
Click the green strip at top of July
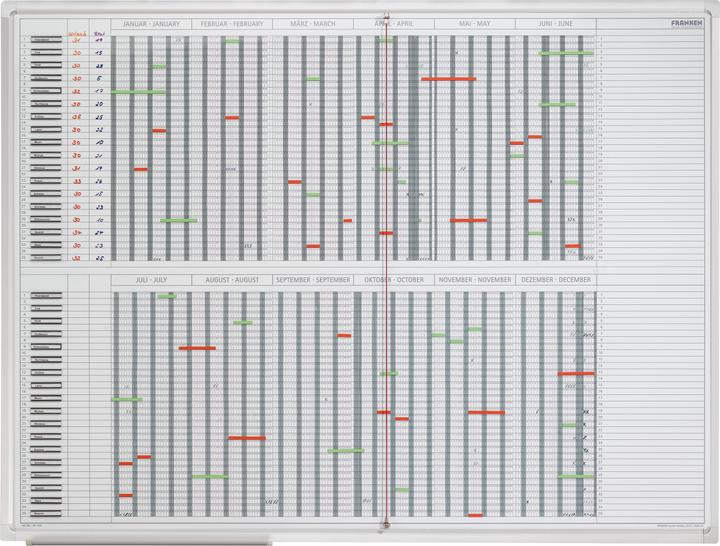pos(167,297)
